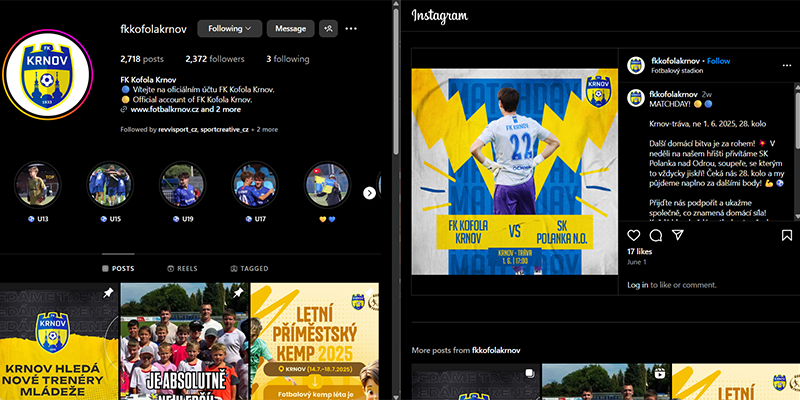Switch to the TAGGED tab
Viewport: 800px width, 400px height.
tap(249, 268)
